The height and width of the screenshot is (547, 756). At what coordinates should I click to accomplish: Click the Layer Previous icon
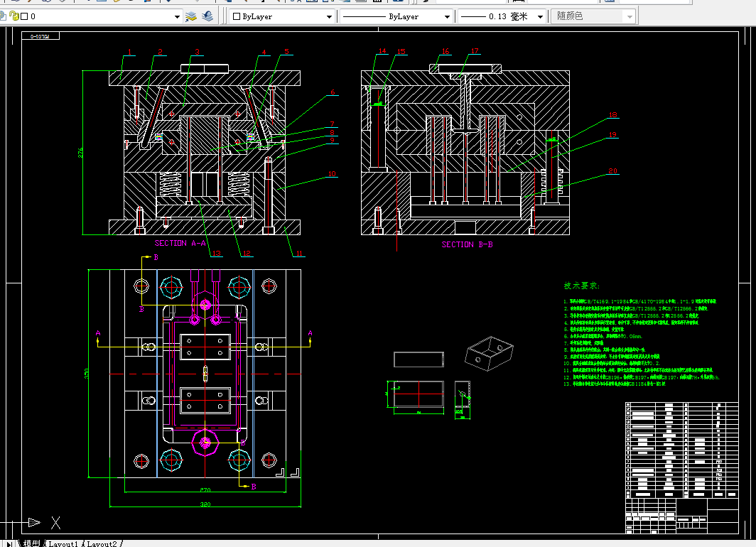click(207, 16)
